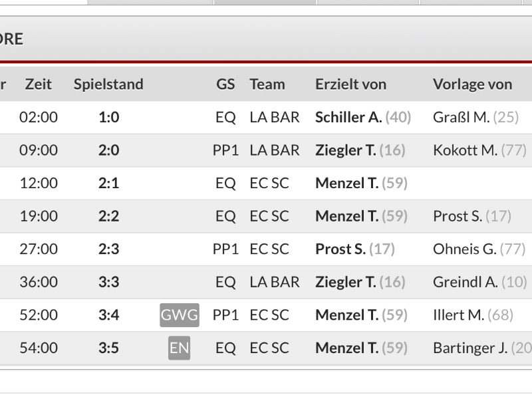Sort by the Zeit column header

point(39,84)
